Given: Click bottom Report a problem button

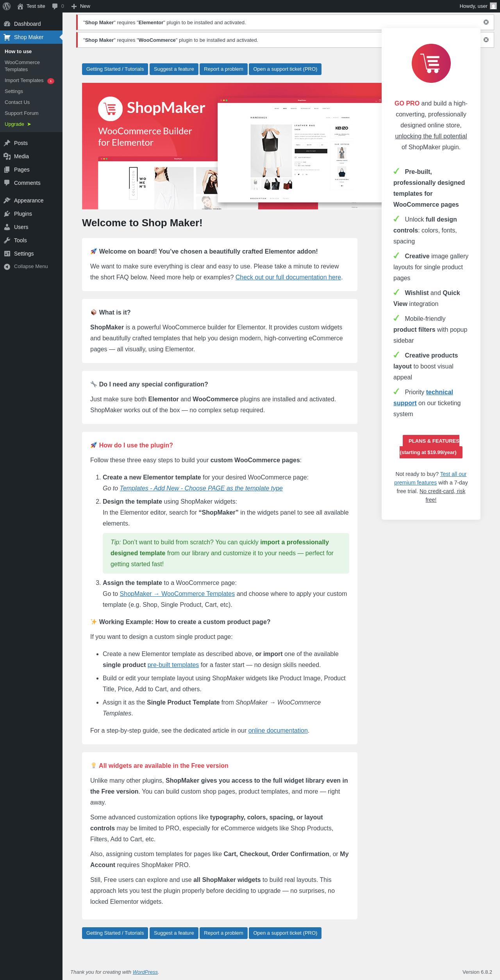Looking at the screenshot, I should [x=223, y=933].
